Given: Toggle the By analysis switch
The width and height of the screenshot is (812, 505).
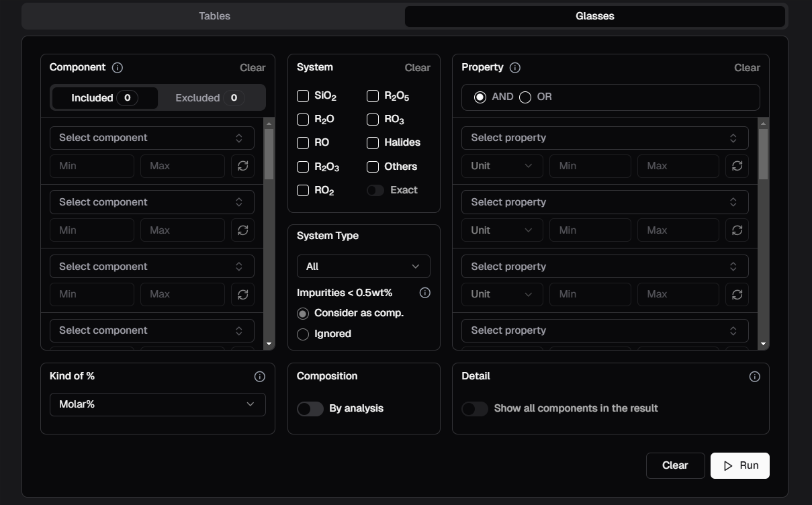Looking at the screenshot, I should [x=310, y=409].
